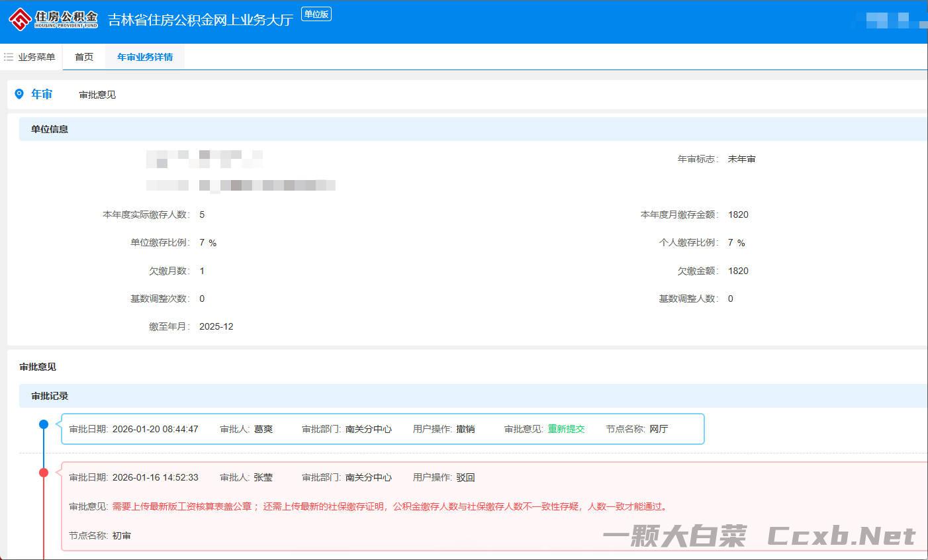928x560 pixels.
Task: Click the location pin icon beside 年审
Action: pyautogui.click(x=19, y=94)
